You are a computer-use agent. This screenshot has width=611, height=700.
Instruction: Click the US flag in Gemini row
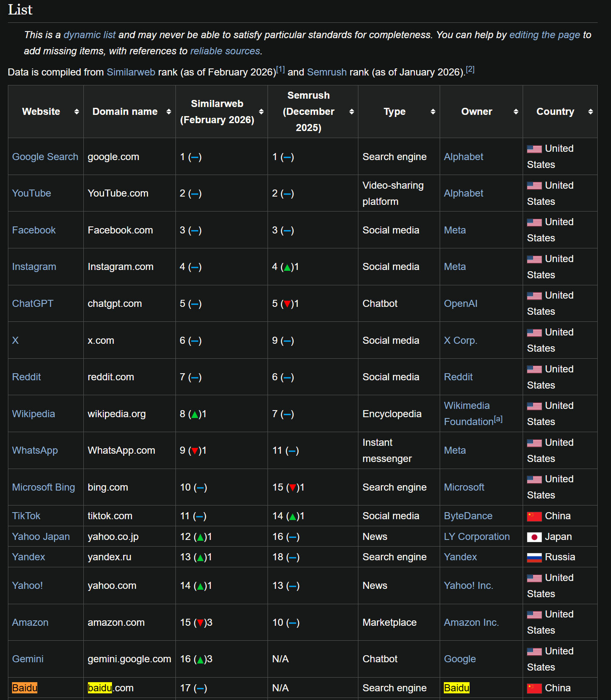point(534,652)
